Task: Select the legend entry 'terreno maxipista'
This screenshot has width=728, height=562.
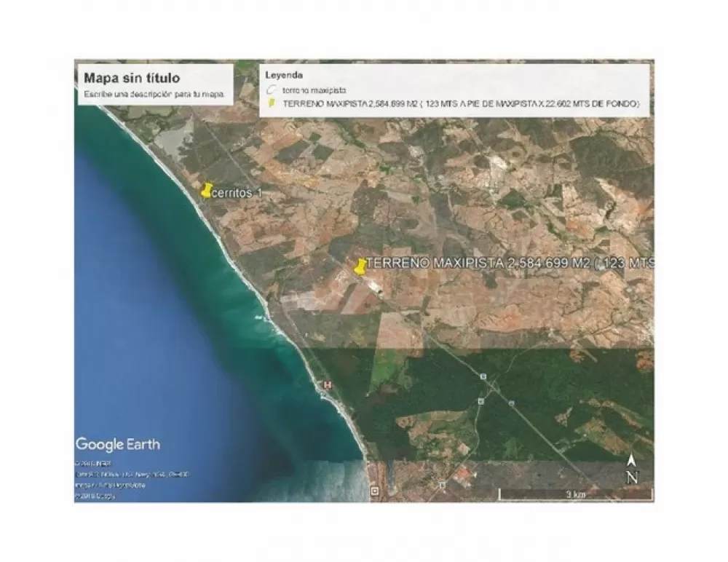Action: [x=314, y=90]
